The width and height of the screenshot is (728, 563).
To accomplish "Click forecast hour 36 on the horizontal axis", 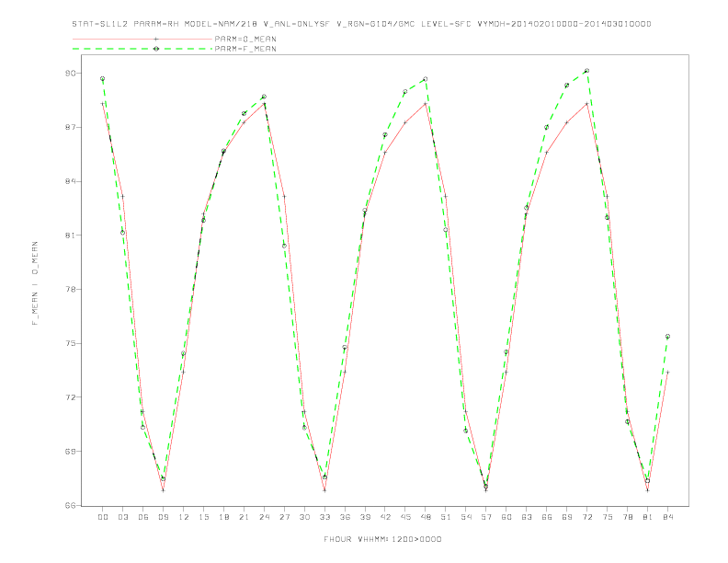I will (345, 517).
